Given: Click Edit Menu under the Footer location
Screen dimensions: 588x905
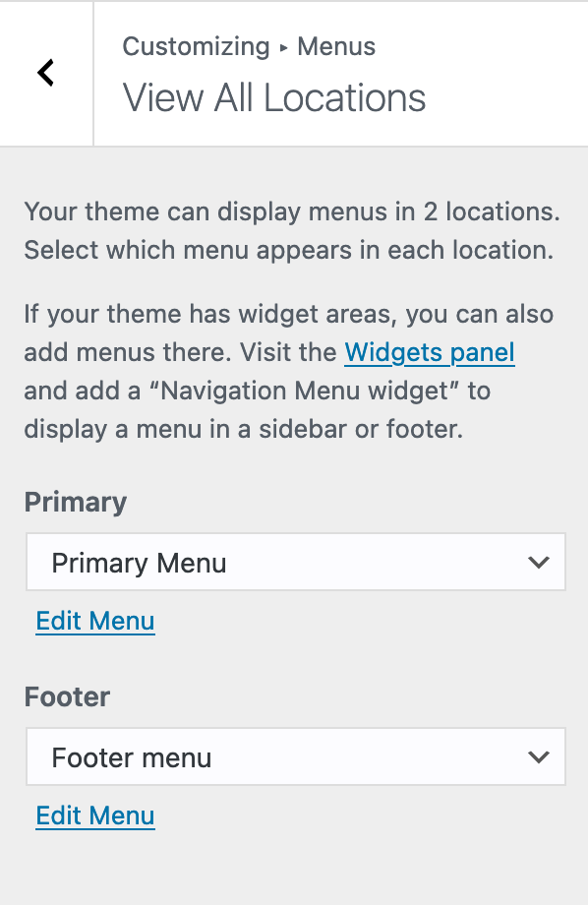Looking at the screenshot, I should (x=94, y=815).
